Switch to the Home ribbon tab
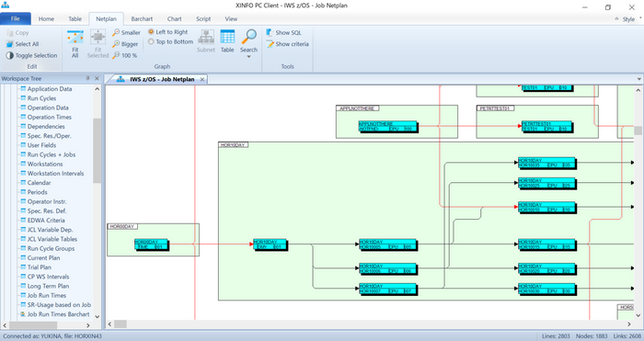The image size is (644, 341). [46, 19]
